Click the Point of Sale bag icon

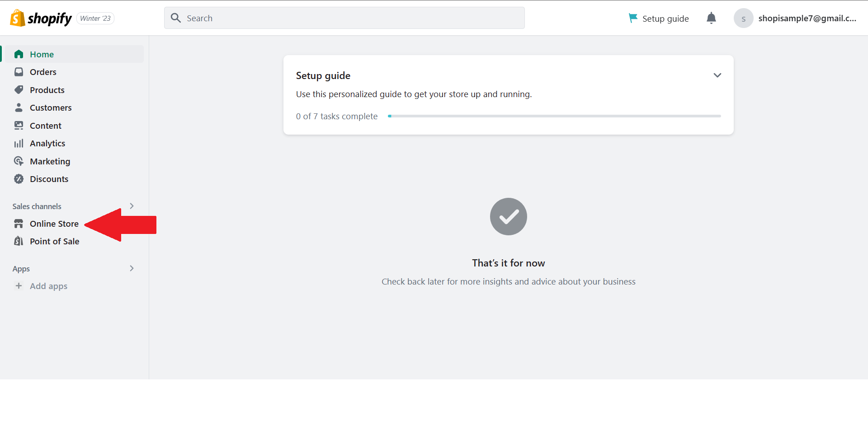tap(19, 241)
